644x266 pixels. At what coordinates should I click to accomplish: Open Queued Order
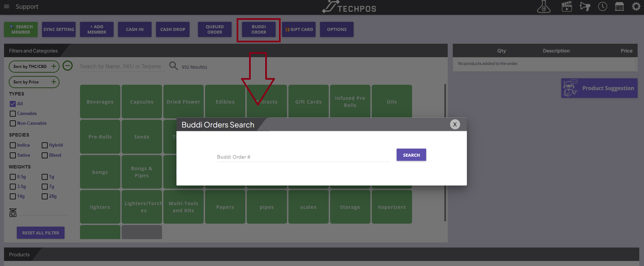(215, 29)
